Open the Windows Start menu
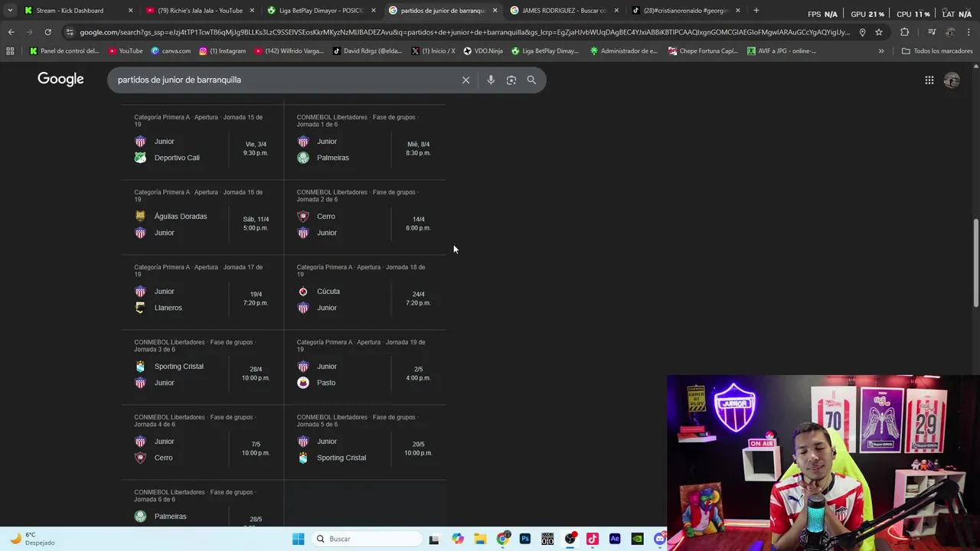This screenshot has height=551, width=980. (298, 539)
